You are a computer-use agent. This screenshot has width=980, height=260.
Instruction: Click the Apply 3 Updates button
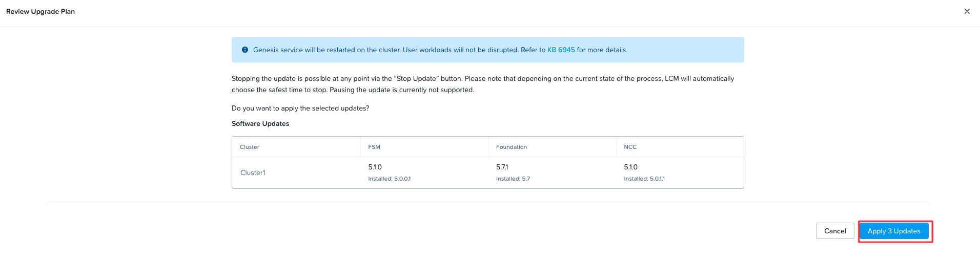[894, 231]
